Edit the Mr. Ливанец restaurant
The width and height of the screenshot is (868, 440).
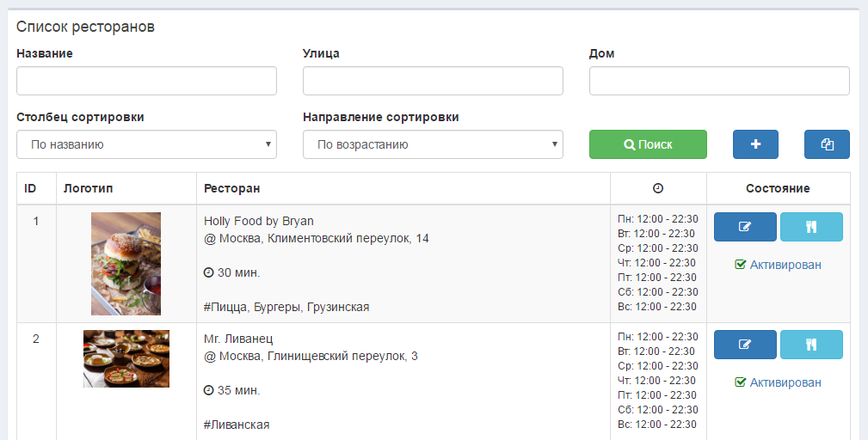point(745,345)
